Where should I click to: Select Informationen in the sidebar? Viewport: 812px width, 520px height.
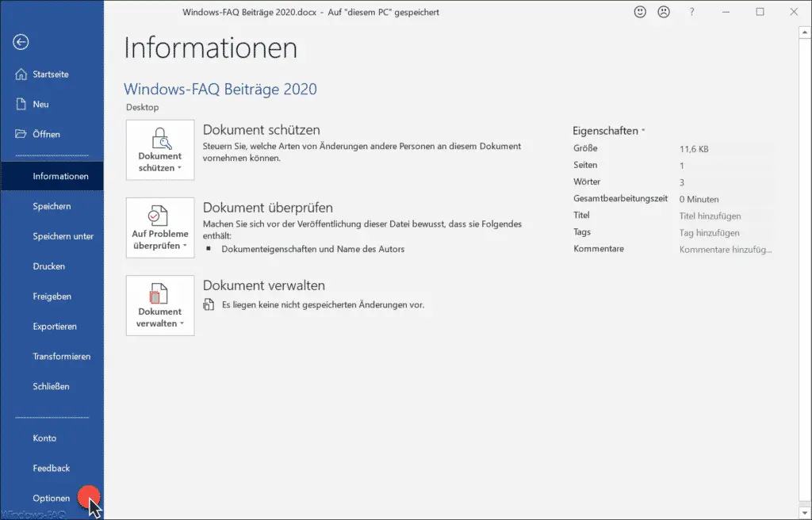pos(52,176)
